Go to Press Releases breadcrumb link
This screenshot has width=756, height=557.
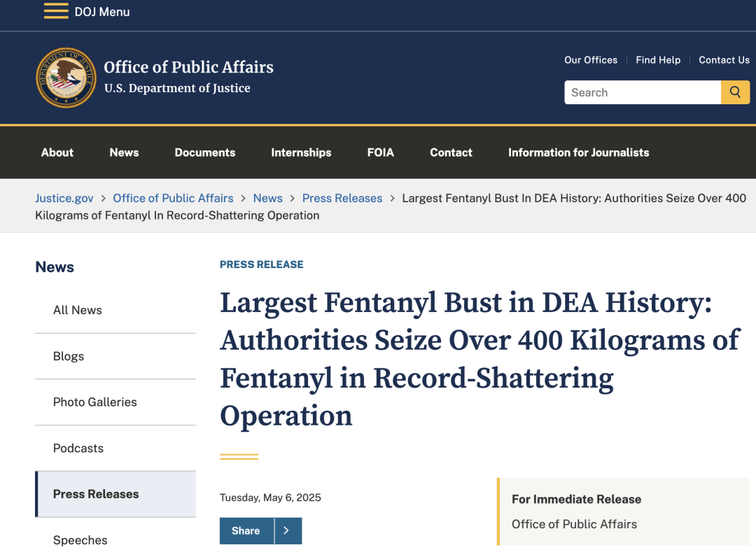(x=342, y=198)
